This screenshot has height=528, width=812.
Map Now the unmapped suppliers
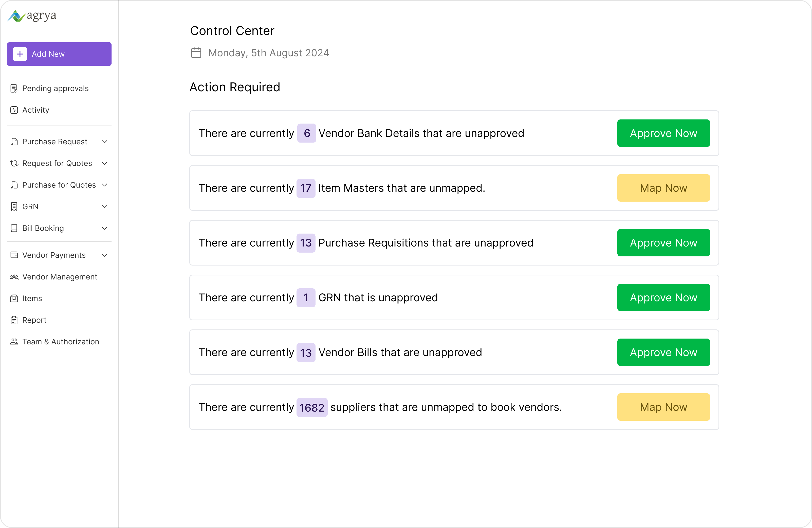663,407
